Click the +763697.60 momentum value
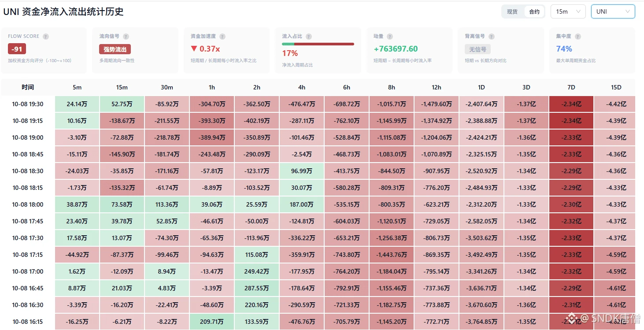This screenshot has width=644, height=330. [x=396, y=49]
